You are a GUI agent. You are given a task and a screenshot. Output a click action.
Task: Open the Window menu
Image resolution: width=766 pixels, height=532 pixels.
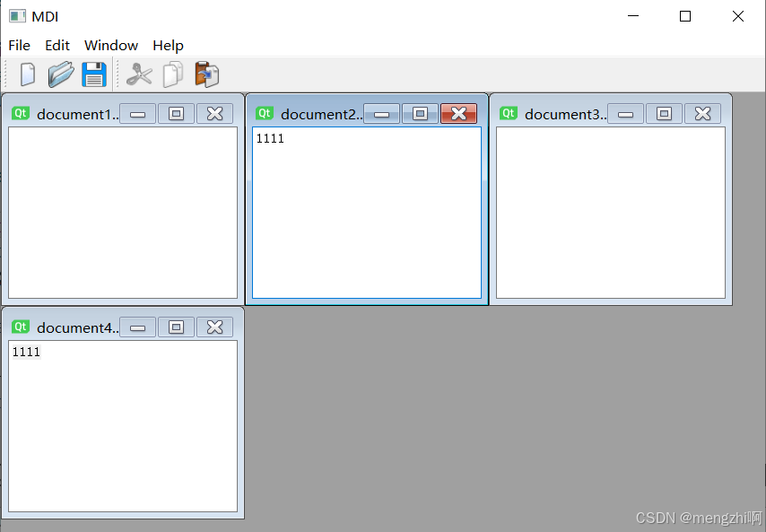coord(111,46)
